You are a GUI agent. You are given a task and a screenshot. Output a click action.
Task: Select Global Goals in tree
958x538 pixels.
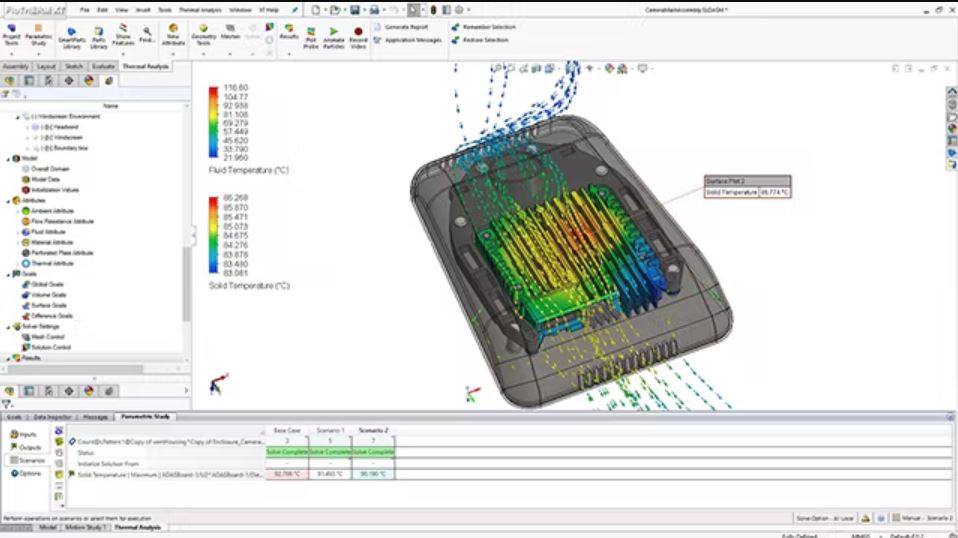tap(47, 284)
